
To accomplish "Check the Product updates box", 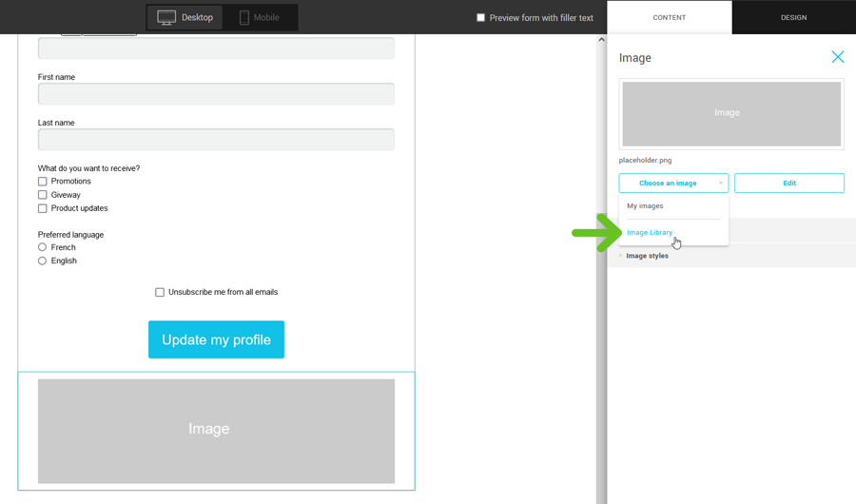I will pyautogui.click(x=42, y=208).
